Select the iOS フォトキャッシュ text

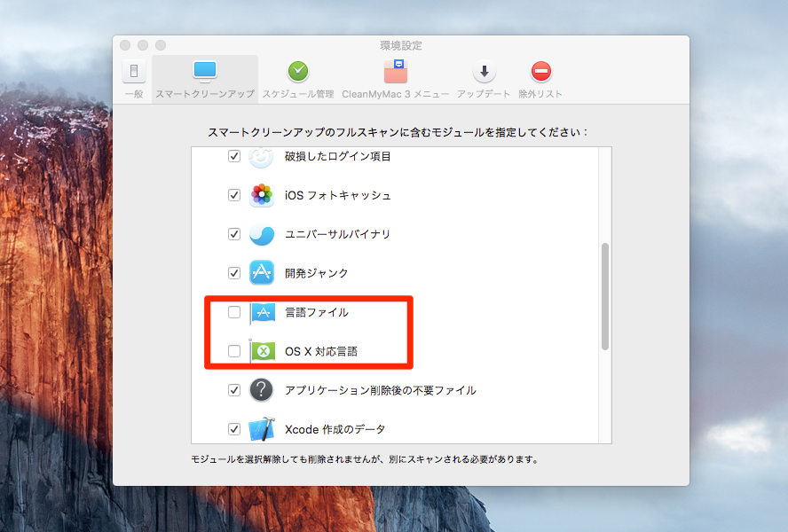click(338, 195)
